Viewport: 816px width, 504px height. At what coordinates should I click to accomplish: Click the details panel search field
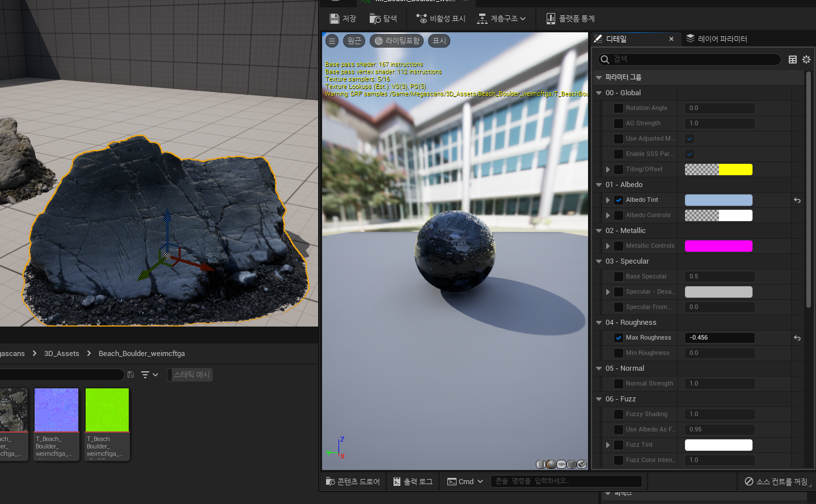(x=689, y=59)
